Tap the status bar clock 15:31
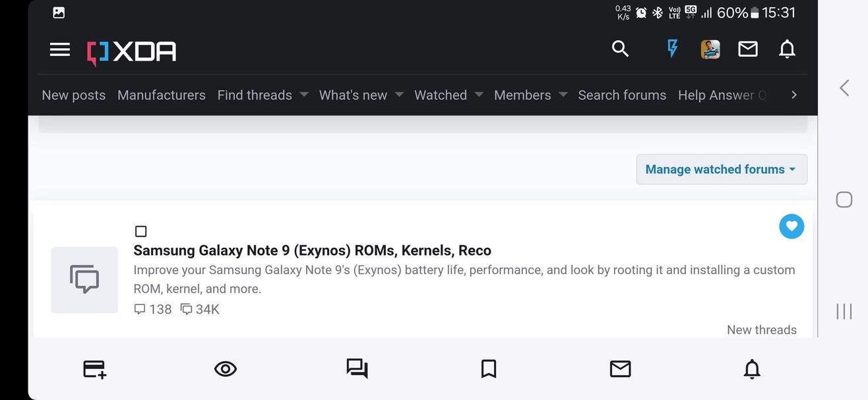868x400 pixels. [x=779, y=13]
